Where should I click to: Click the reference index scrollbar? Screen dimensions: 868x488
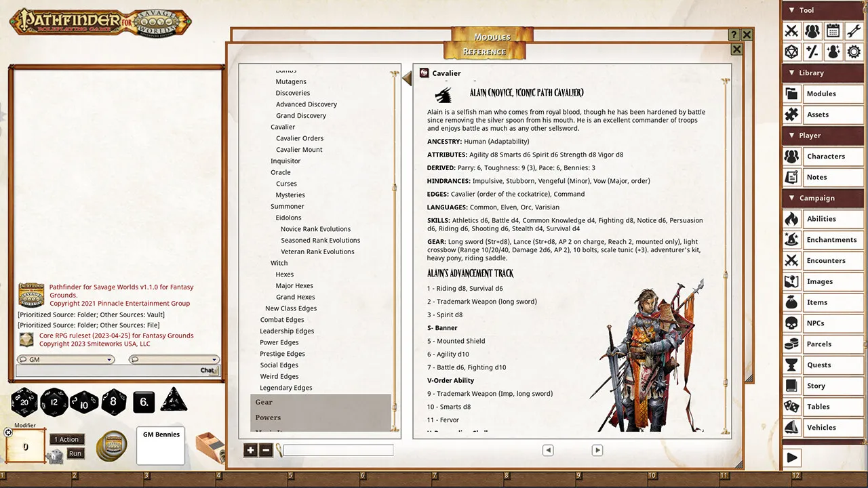395,251
